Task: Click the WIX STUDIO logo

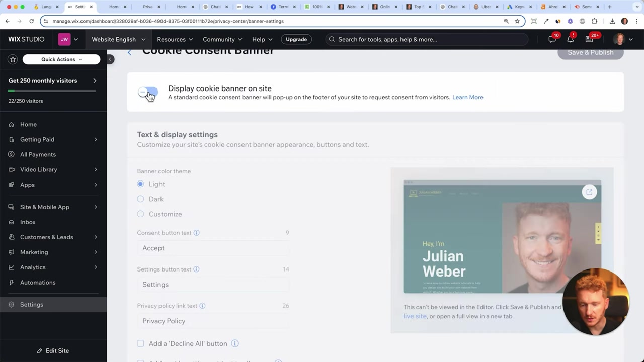Action: click(26, 39)
